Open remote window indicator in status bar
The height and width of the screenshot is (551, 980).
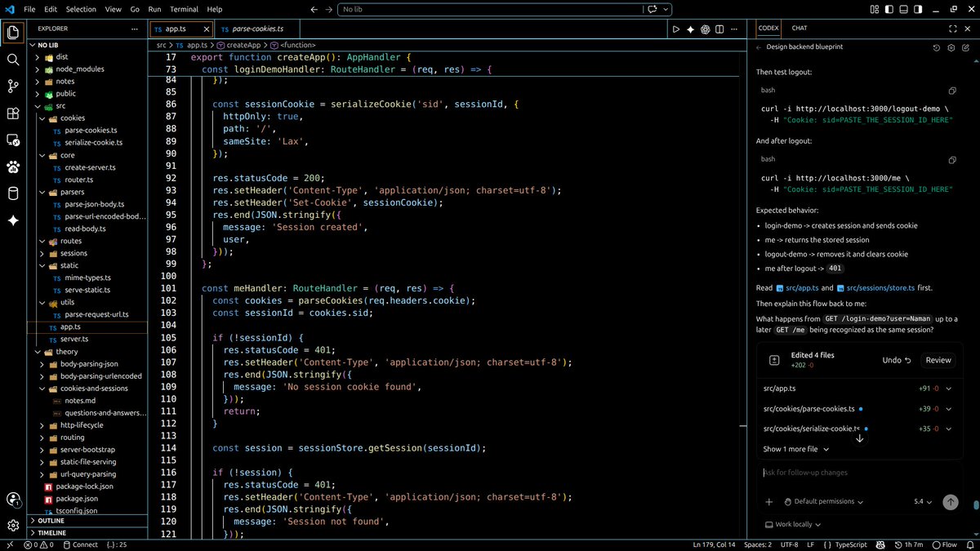[x=9, y=544]
